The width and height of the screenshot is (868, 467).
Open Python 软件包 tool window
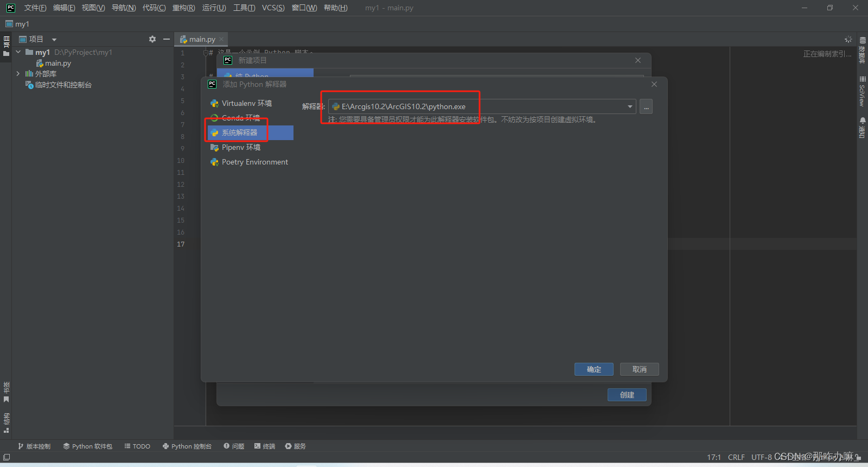click(x=87, y=446)
